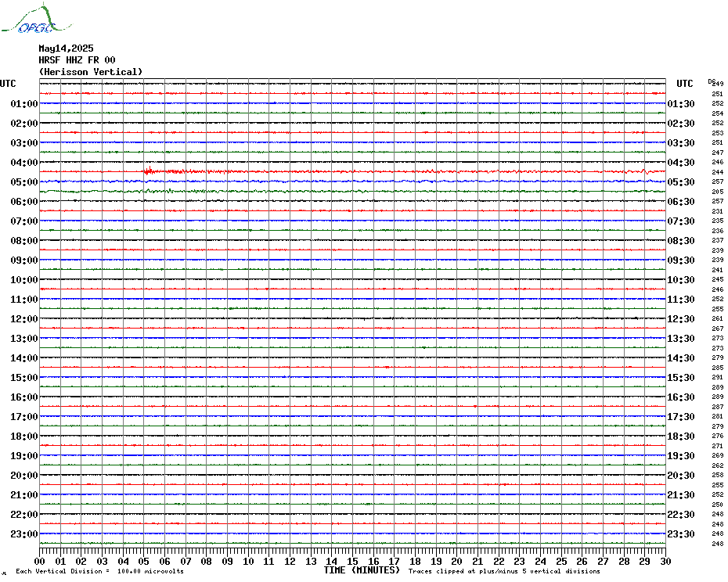Click minute label '30' on the time axis
728x582 pixels.
tap(666, 562)
